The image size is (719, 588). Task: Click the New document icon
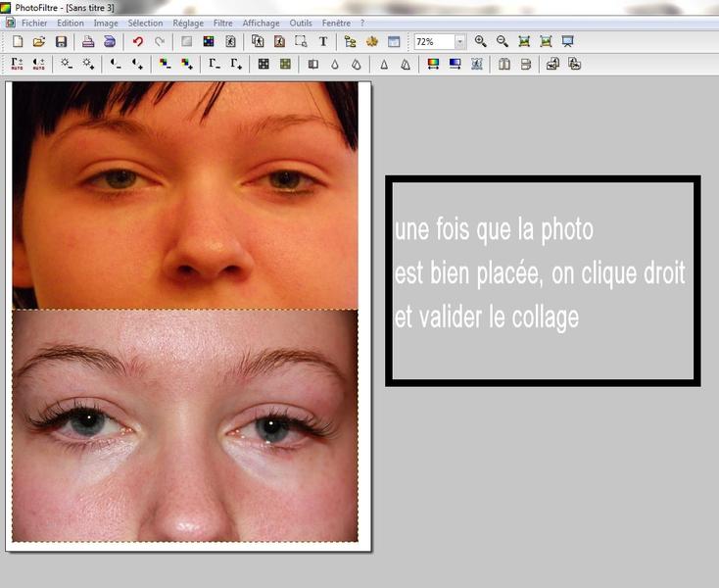(18, 42)
